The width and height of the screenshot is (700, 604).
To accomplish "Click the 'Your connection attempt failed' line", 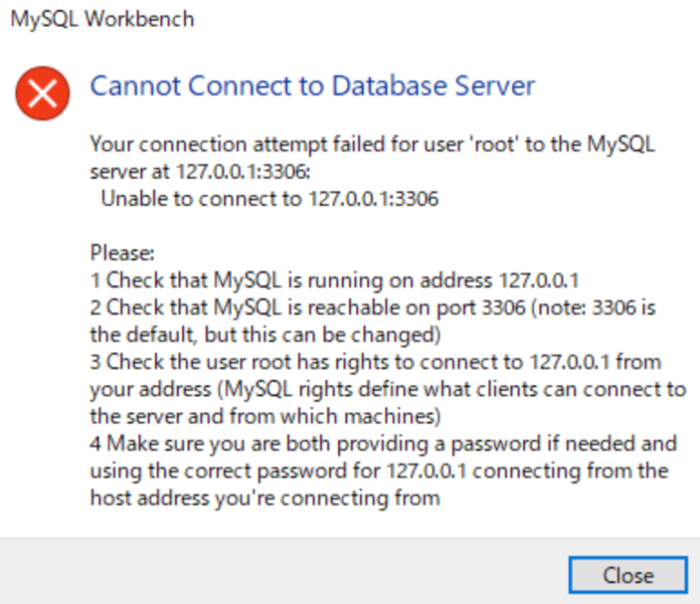I will (x=372, y=145).
